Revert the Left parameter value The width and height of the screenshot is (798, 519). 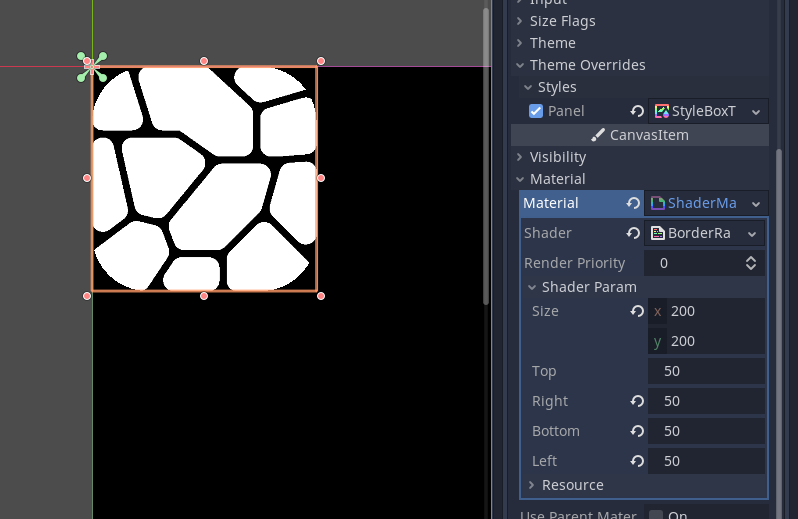point(636,461)
